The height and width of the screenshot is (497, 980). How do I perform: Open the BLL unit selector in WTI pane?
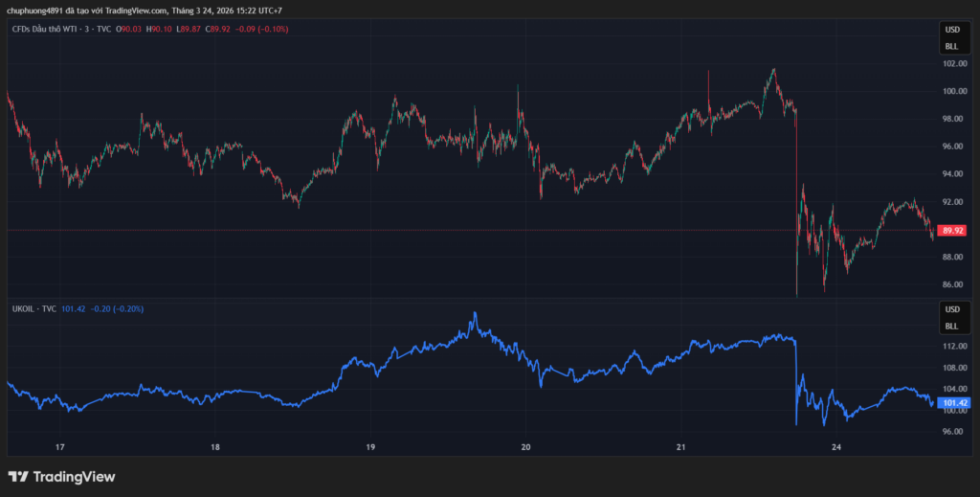coord(951,45)
